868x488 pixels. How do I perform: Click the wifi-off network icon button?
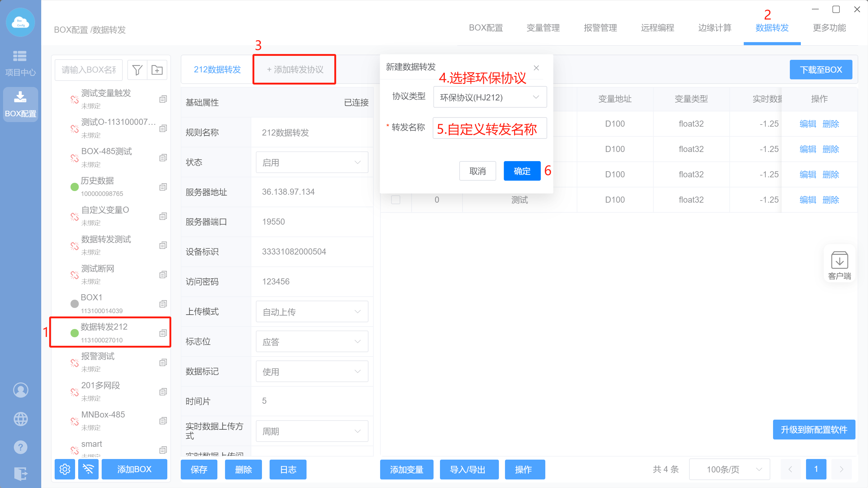pos(88,469)
